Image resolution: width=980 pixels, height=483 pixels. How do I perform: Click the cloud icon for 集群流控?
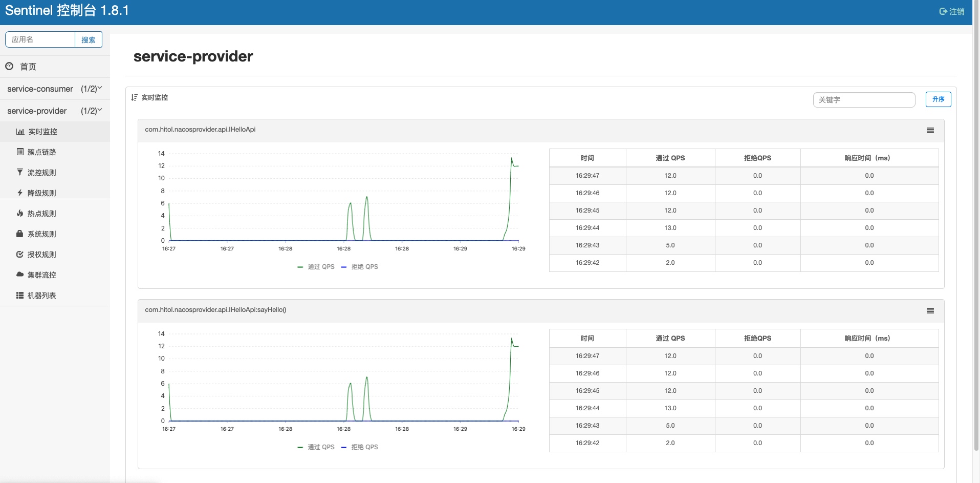pos(20,275)
